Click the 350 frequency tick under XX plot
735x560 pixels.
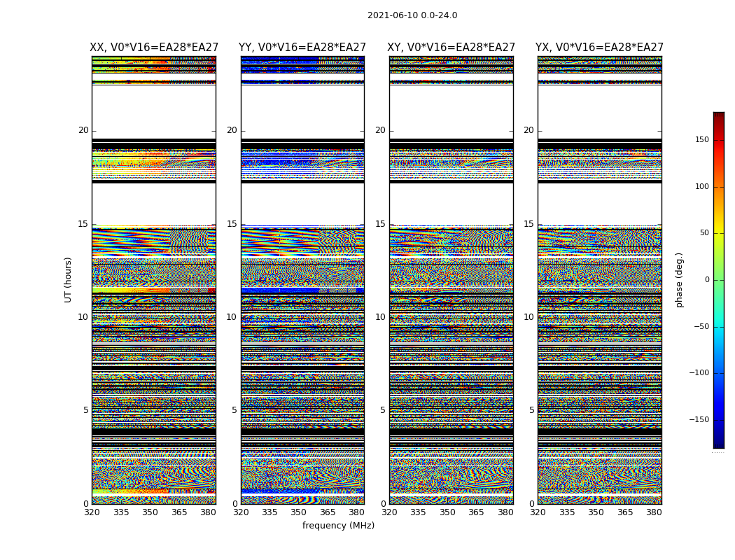click(150, 512)
